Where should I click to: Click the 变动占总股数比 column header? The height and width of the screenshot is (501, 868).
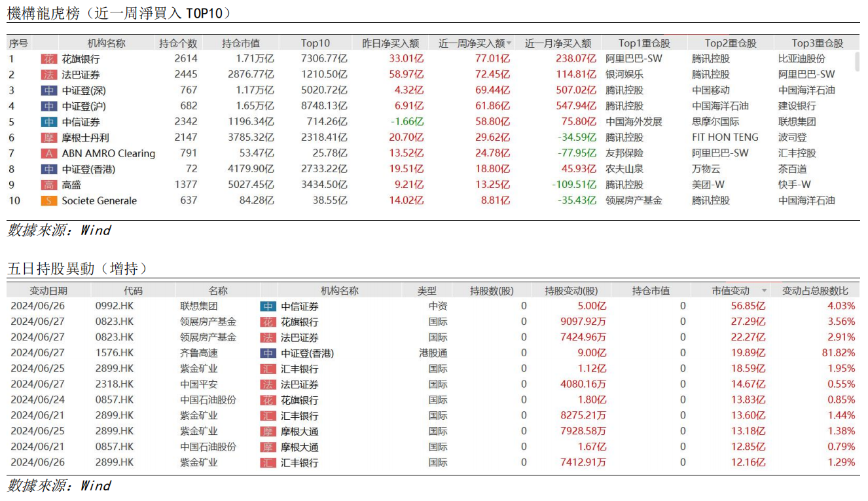coord(816,291)
